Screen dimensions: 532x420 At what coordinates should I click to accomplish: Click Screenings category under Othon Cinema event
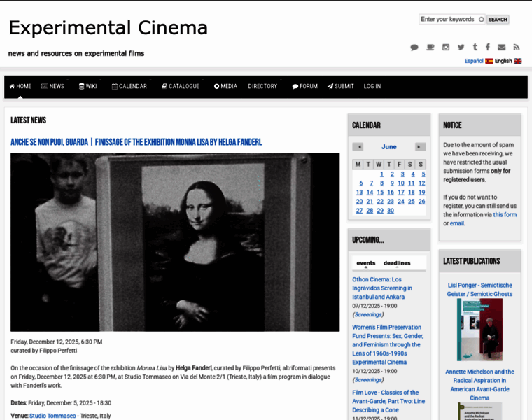368,314
